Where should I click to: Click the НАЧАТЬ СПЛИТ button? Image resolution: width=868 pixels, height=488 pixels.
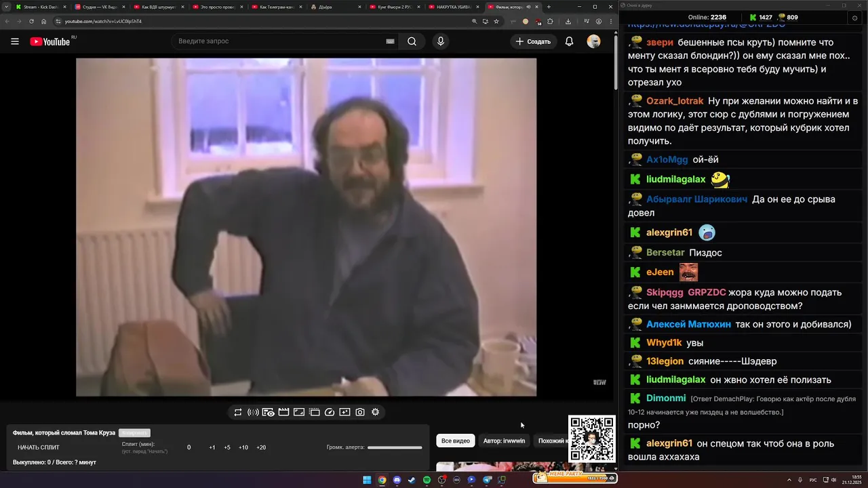pyautogui.click(x=39, y=447)
